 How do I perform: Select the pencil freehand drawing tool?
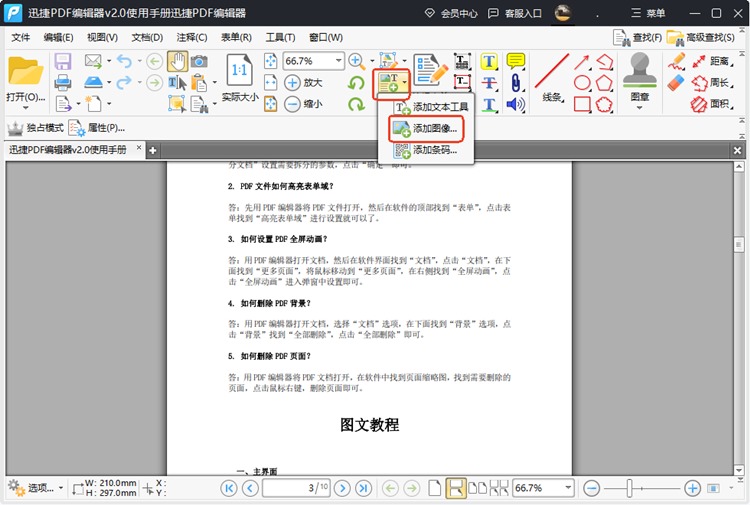[676, 61]
